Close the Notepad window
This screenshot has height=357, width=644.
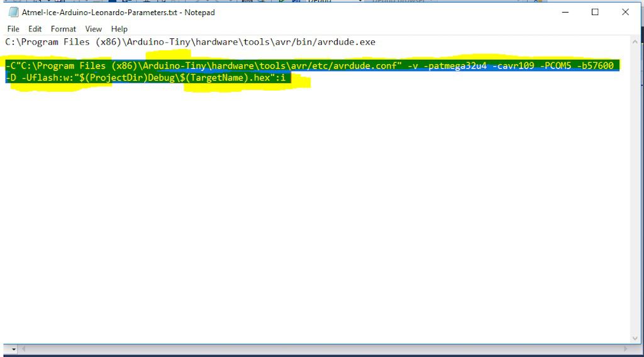[x=625, y=13]
